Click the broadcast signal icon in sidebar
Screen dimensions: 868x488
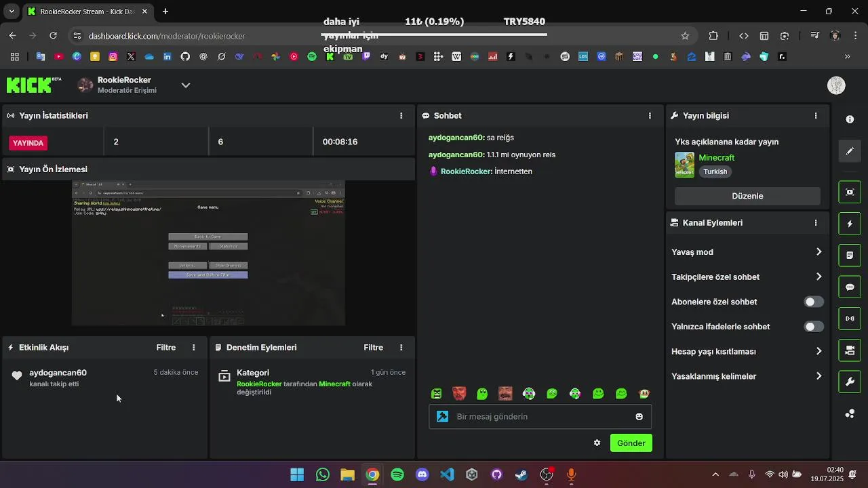click(x=850, y=319)
